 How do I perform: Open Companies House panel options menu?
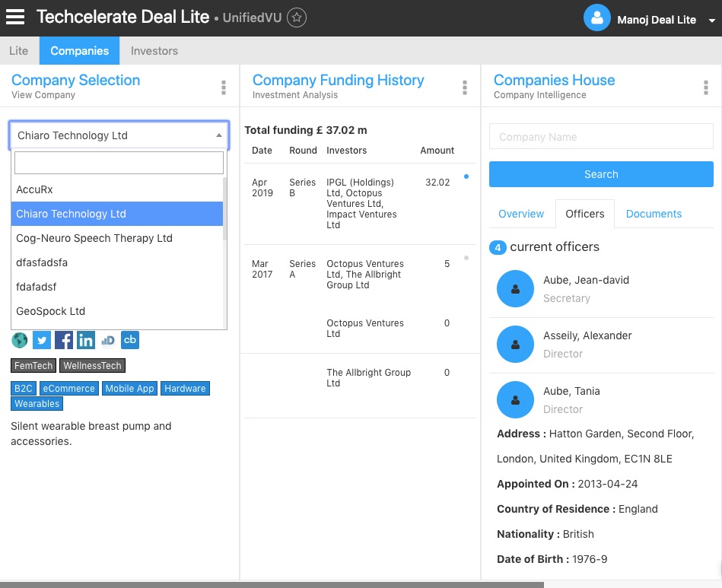[706, 87]
